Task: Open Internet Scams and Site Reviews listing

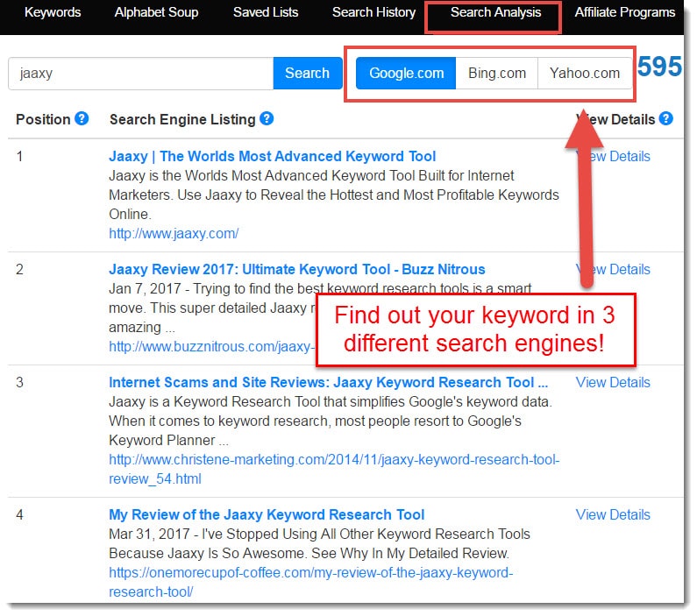Action: coord(329,383)
